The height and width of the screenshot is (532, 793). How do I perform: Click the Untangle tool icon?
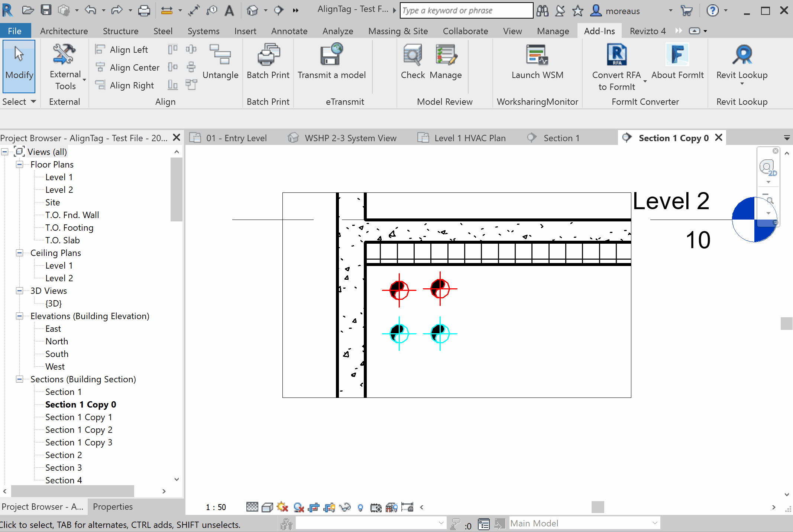click(x=220, y=55)
